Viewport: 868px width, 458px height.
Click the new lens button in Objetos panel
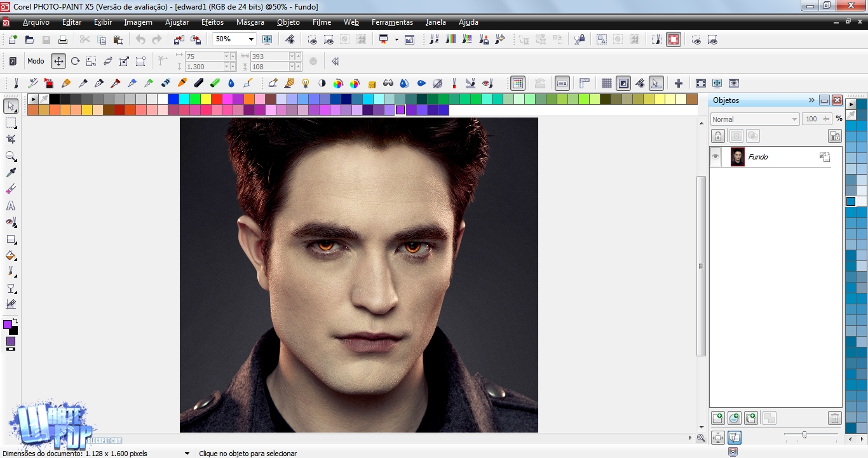(735, 418)
